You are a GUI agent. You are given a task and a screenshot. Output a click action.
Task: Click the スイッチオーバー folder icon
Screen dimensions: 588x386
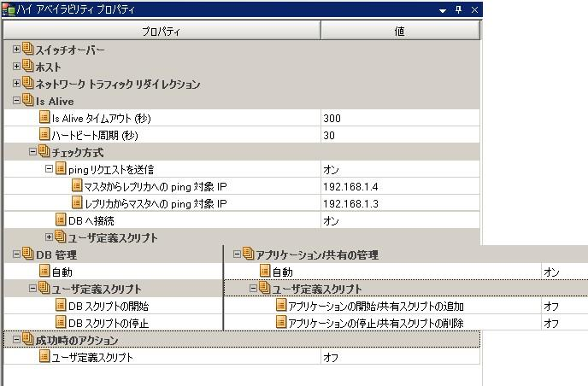point(27,49)
